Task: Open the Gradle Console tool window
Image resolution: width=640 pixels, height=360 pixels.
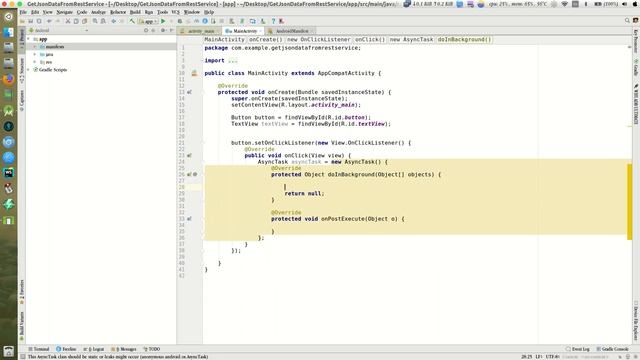Action: tap(612, 349)
